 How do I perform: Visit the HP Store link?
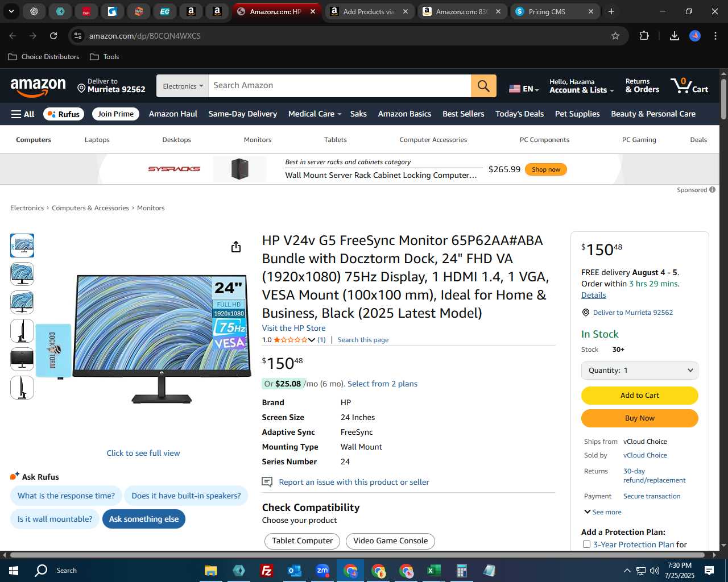[293, 328]
